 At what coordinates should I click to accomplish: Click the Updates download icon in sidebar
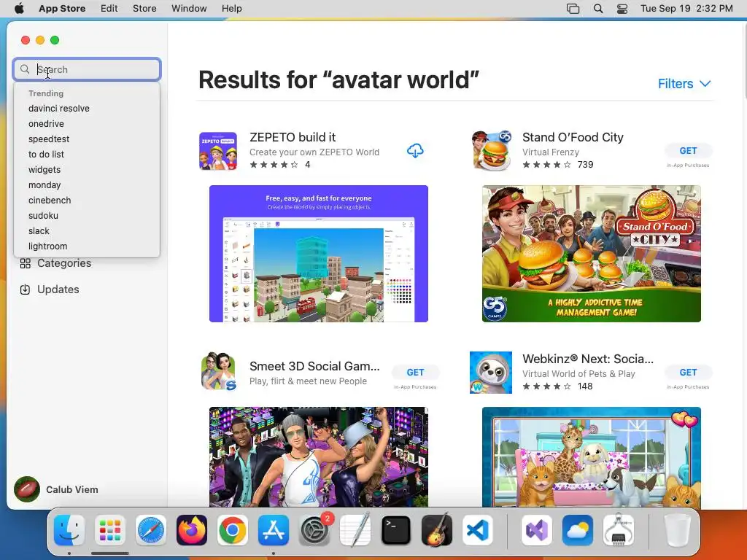[26, 289]
